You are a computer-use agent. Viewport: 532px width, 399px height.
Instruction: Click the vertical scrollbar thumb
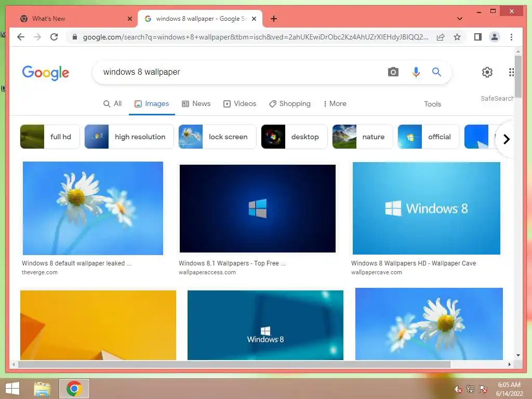518,76
